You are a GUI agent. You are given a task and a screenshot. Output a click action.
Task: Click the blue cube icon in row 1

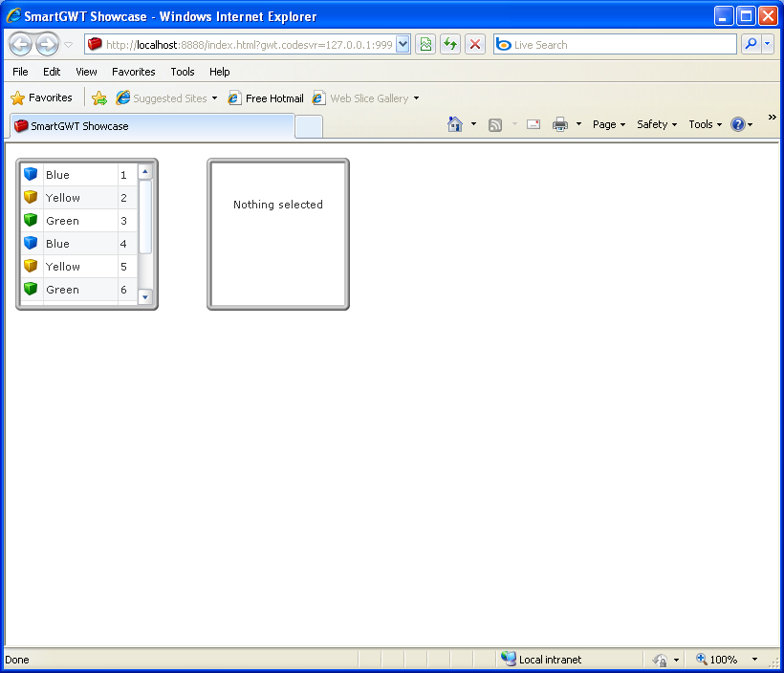point(31,174)
